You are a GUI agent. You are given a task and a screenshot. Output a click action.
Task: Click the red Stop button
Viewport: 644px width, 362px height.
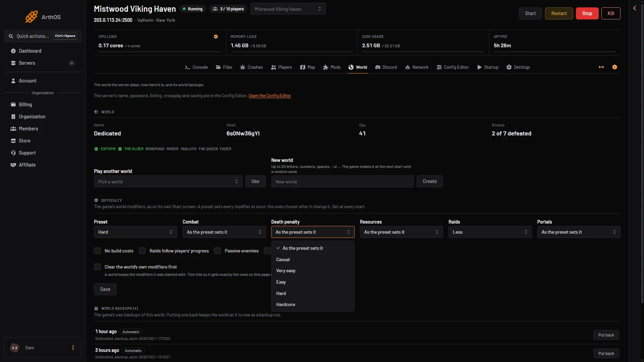click(587, 13)
